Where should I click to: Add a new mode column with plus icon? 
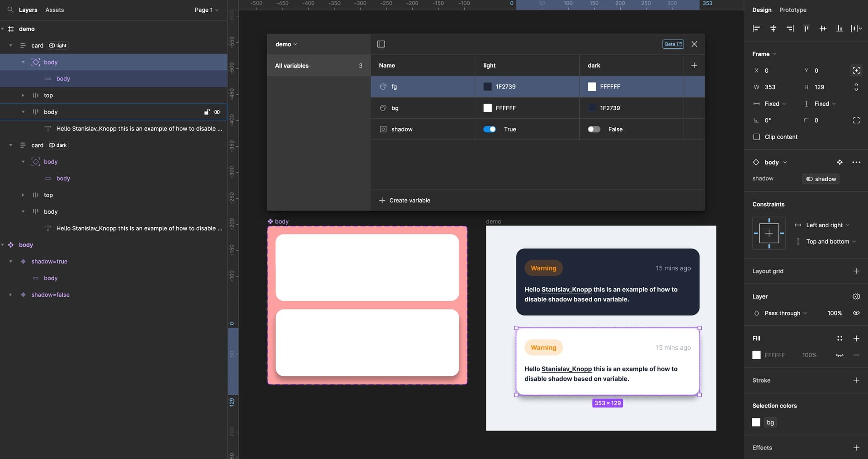(x=694, y=66)
